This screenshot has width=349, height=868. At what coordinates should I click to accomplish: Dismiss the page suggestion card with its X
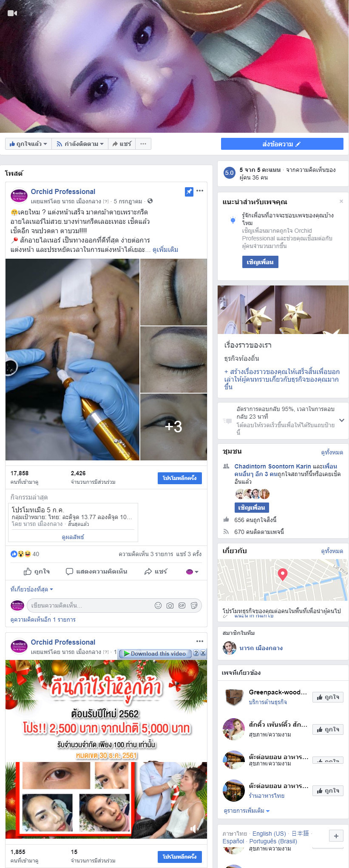341,201
